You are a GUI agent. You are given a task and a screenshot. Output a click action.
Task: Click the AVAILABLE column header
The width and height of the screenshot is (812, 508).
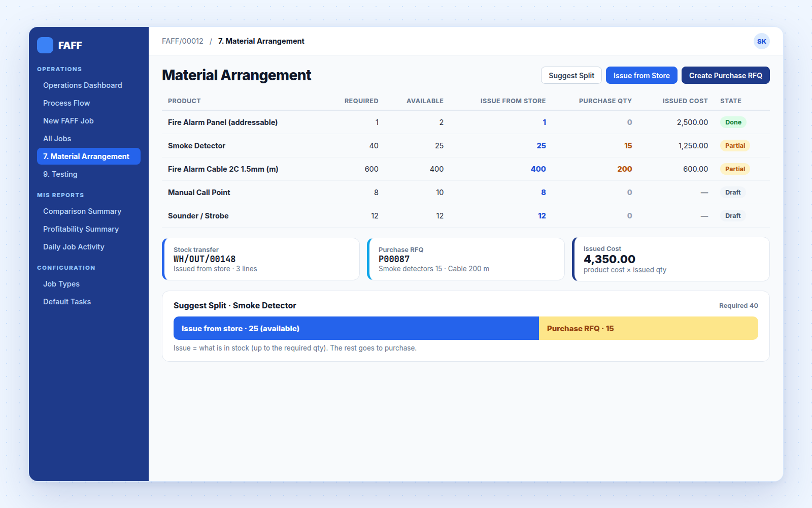[425, 101]
